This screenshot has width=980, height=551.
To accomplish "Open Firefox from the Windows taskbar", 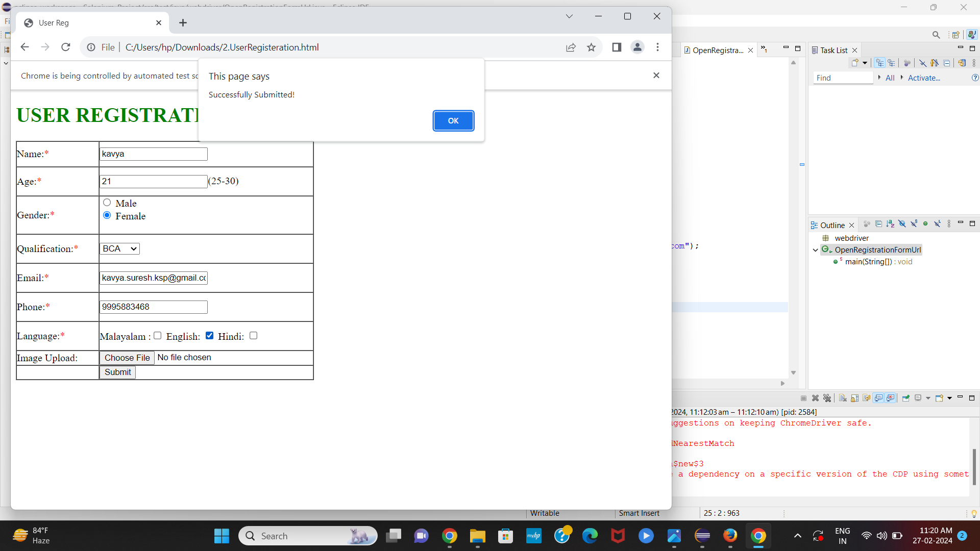I will (x=730, y=536).
